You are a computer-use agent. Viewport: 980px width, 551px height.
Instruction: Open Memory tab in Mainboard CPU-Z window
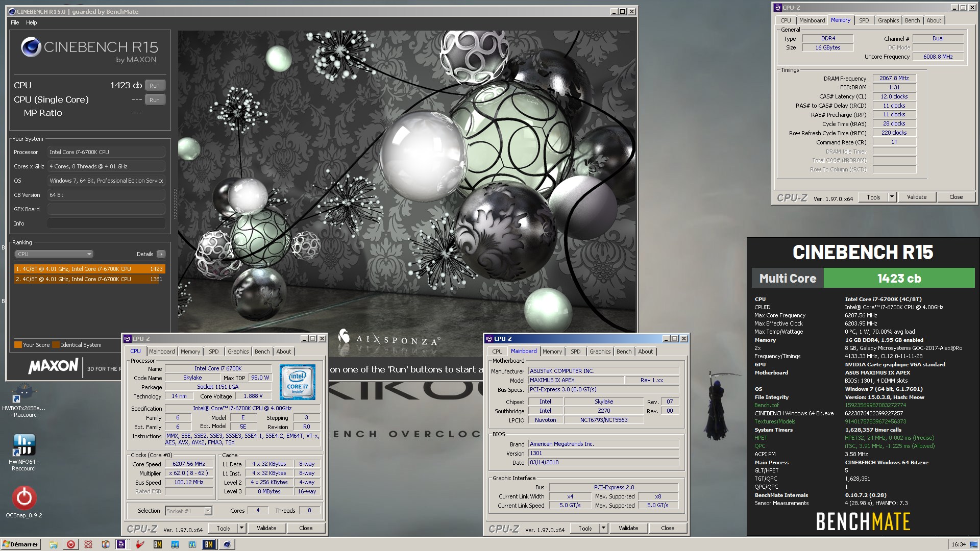(x=552, y=352)
